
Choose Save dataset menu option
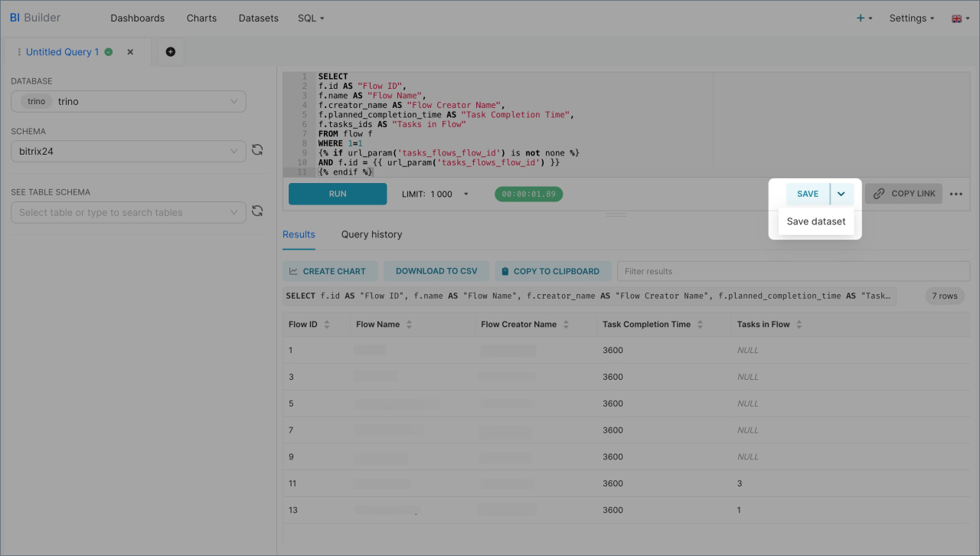tap(816, 221)
